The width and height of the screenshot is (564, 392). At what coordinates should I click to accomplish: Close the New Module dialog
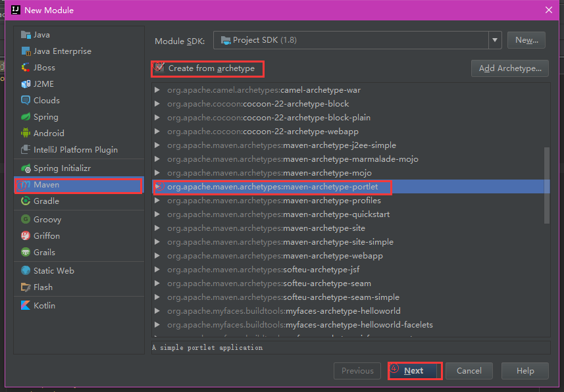pyautogui.click(x=548, y=10)
